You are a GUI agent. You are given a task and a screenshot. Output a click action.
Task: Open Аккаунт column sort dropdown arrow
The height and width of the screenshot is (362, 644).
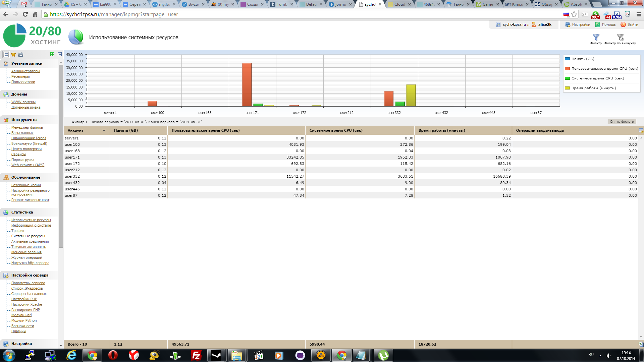coord(104,131)
